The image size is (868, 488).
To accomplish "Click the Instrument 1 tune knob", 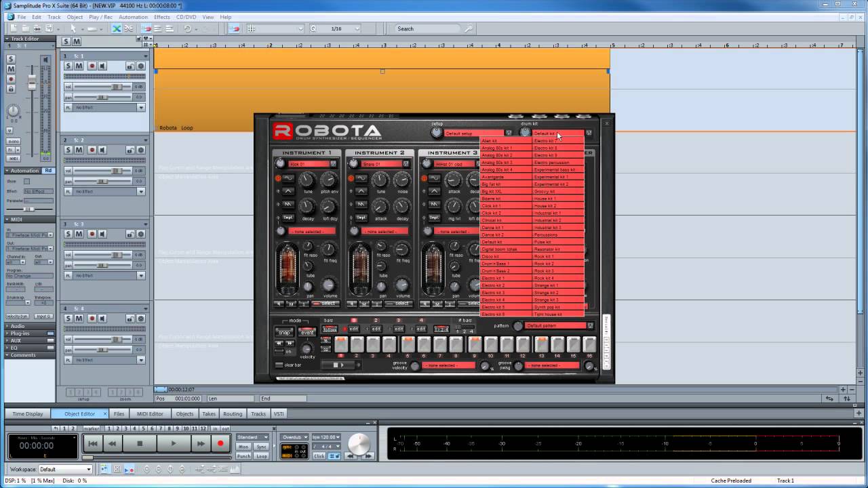I will (308, 180).
